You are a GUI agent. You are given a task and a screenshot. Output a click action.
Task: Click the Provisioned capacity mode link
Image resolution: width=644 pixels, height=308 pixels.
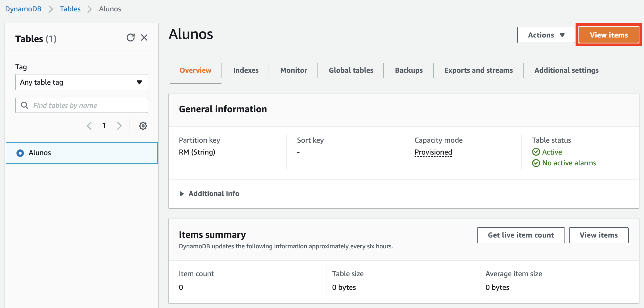pos(433,152)
